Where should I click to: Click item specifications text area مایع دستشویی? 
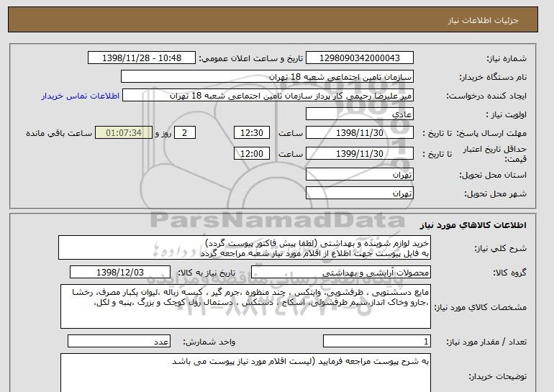(245, 306)
